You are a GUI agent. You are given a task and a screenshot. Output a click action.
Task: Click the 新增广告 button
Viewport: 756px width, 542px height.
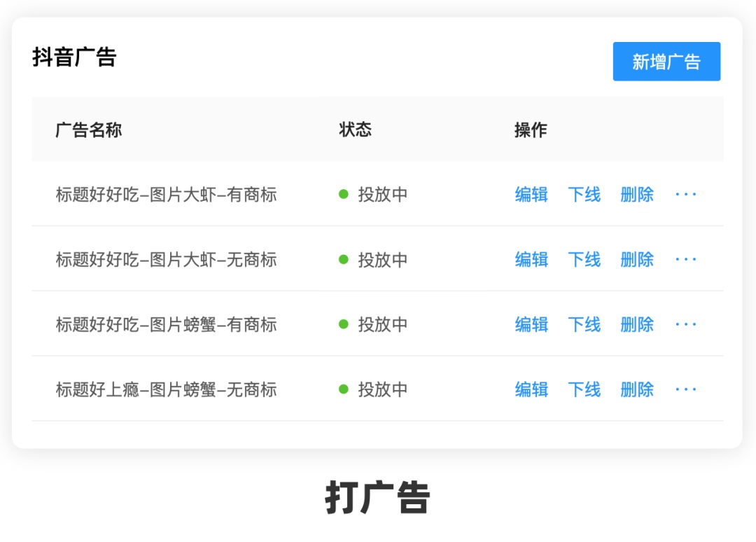point(666,61)
